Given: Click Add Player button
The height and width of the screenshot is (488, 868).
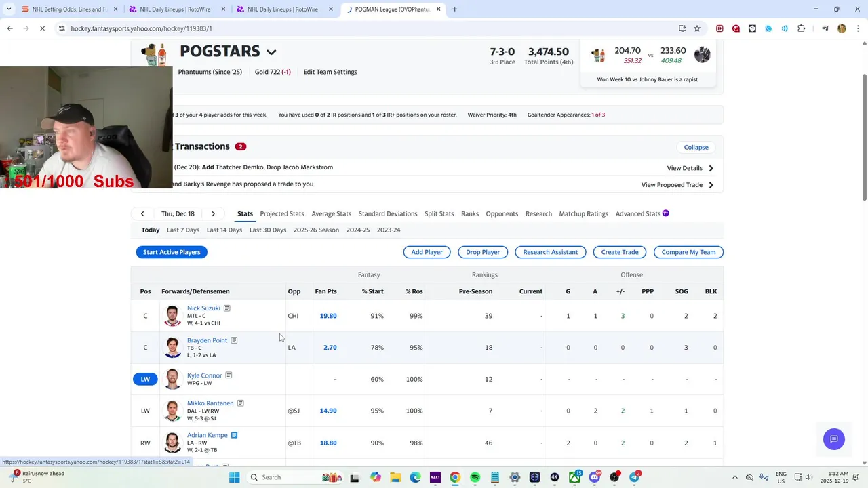Looking at the screenshot, I should (x=427, y=252).
